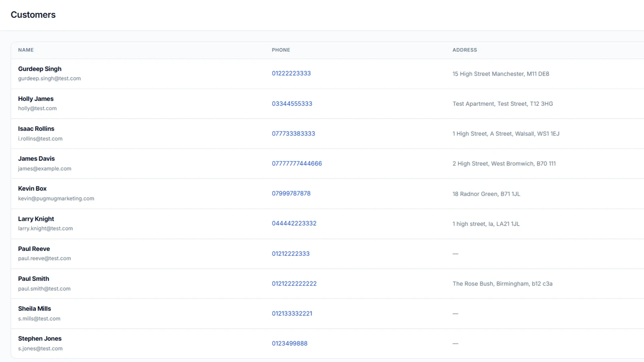Click email i.rollins@test.com
644x362 pixels.
pyautogui.click(x=40, y=138)
